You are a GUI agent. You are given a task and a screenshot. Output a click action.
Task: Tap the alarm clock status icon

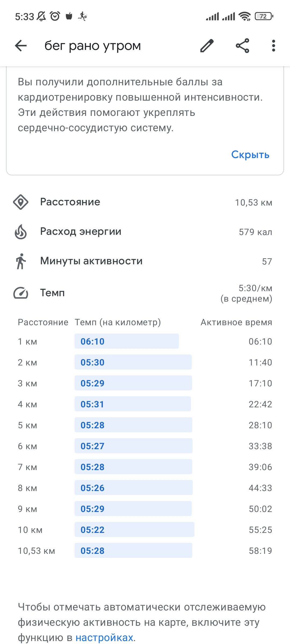(x=55, y=16)
